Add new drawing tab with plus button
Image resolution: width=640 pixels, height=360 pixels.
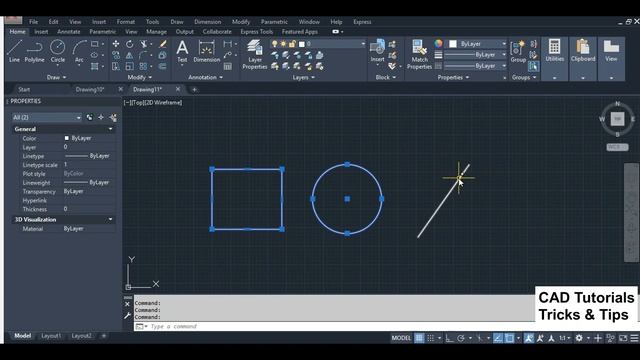point(195,89)
